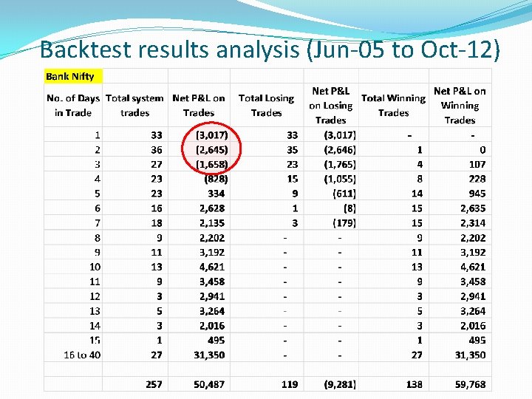
Task: Select the "15" losing trades cell in day 4 row
Action: click(293, 179)
